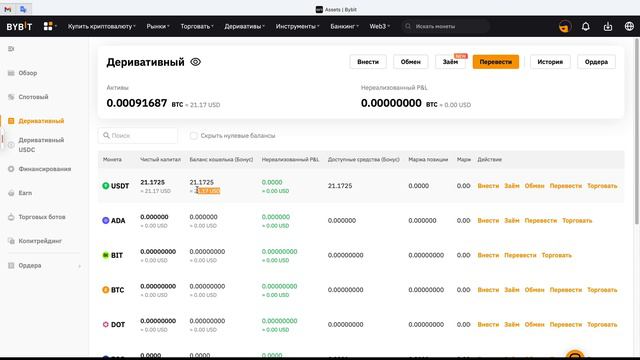Click the orange Перевести button
Viewport: 640px width, 360px height.
click(496, 62)
